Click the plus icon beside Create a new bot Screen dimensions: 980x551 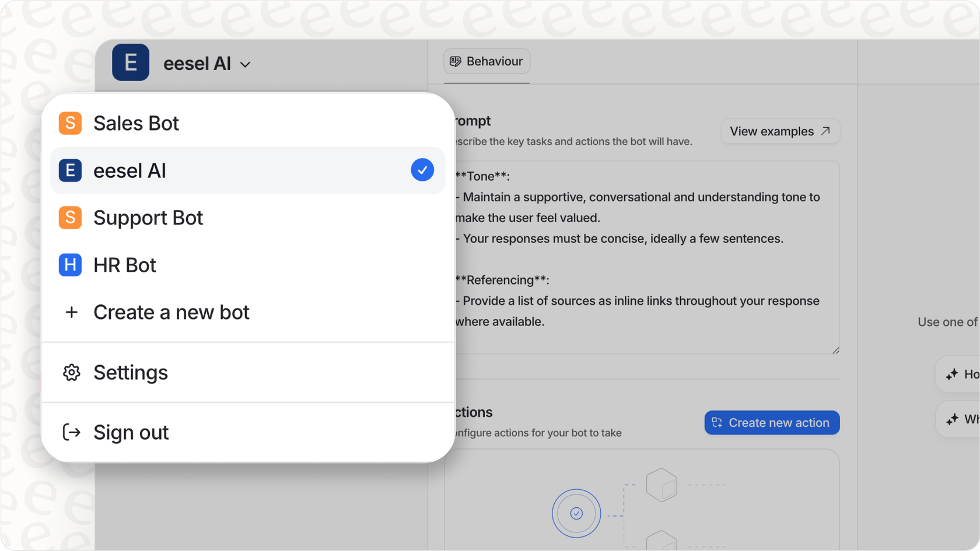tap(71, 312)
